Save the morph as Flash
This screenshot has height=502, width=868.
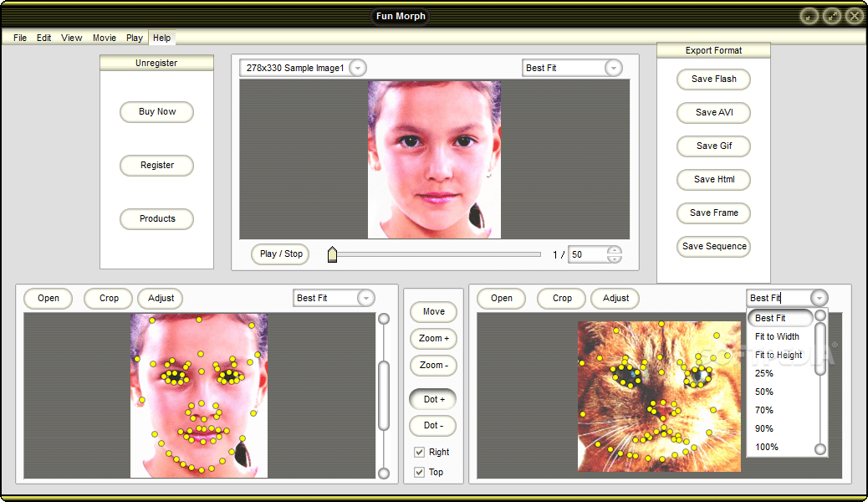[712, 79]
